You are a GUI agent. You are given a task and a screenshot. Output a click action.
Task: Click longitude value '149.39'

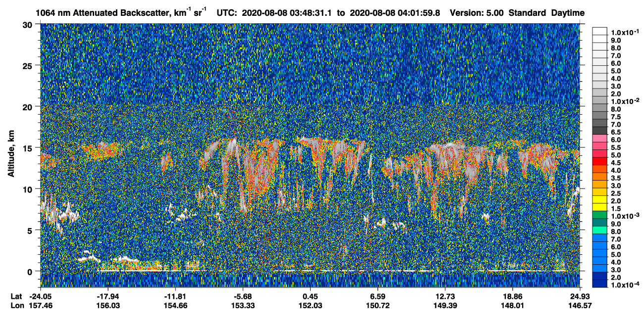pos(445,306)
